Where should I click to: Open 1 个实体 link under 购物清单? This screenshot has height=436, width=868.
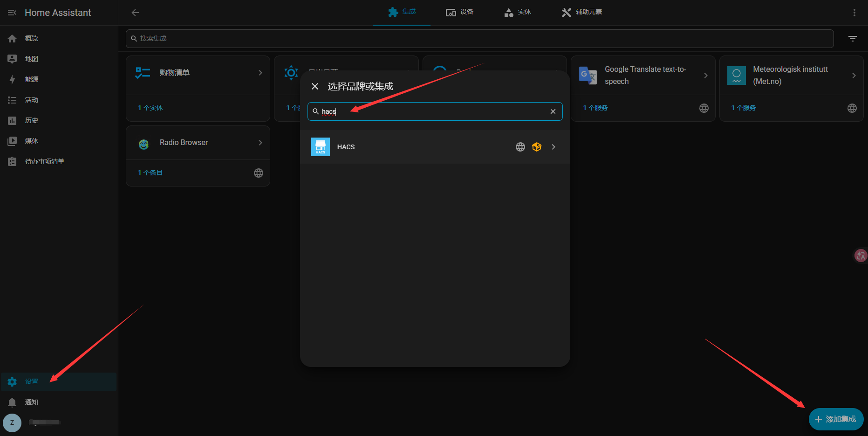tap(150, 108)
